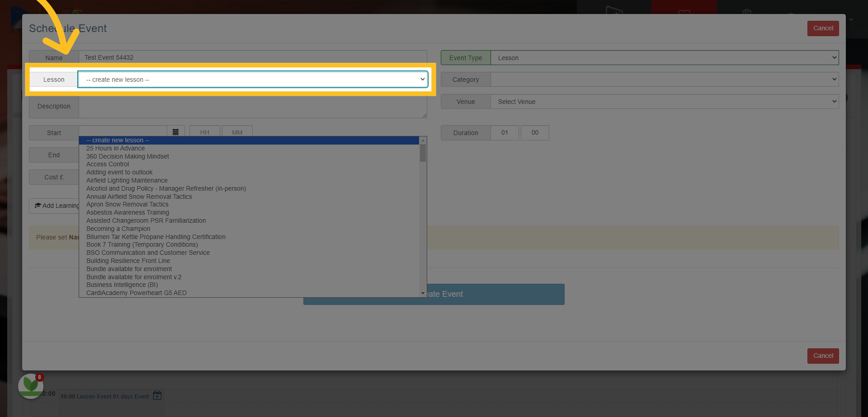Click the Duration minutes field showing 00
This screenshot has width=868, height=417.
(x=535, y=133)
